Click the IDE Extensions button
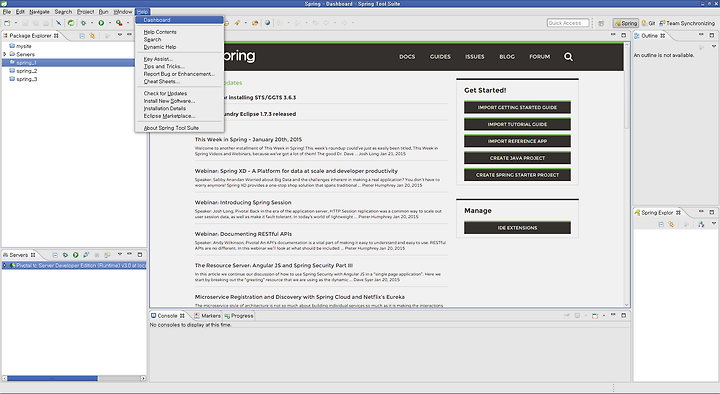The width and height of the screenshot is (720, 394). click(517, 227)
